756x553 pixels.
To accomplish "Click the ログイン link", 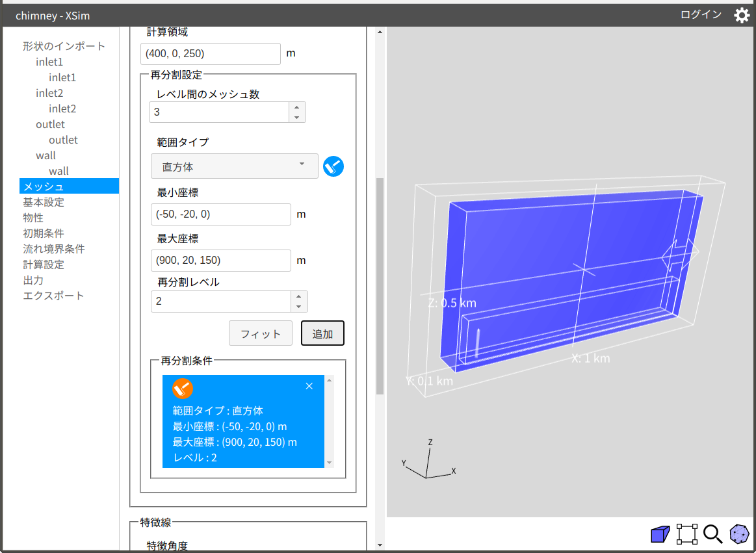I will [701, 15].
